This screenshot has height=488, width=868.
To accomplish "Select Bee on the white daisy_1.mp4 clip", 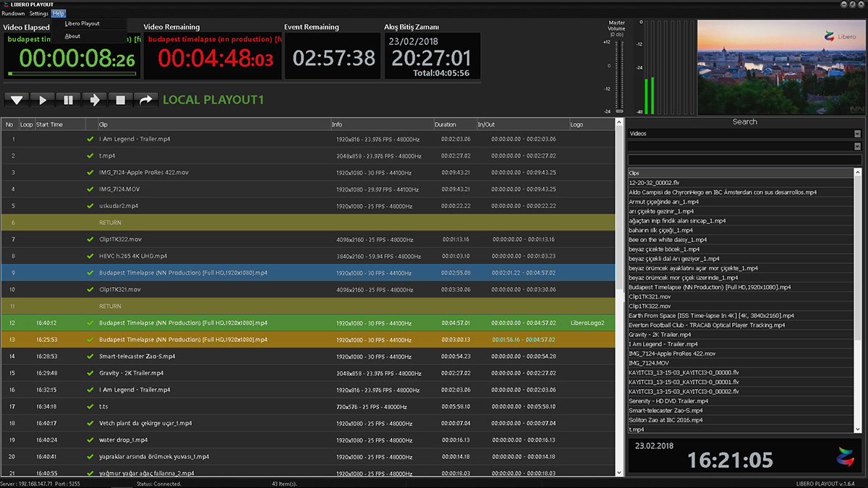I will [741, 239].
